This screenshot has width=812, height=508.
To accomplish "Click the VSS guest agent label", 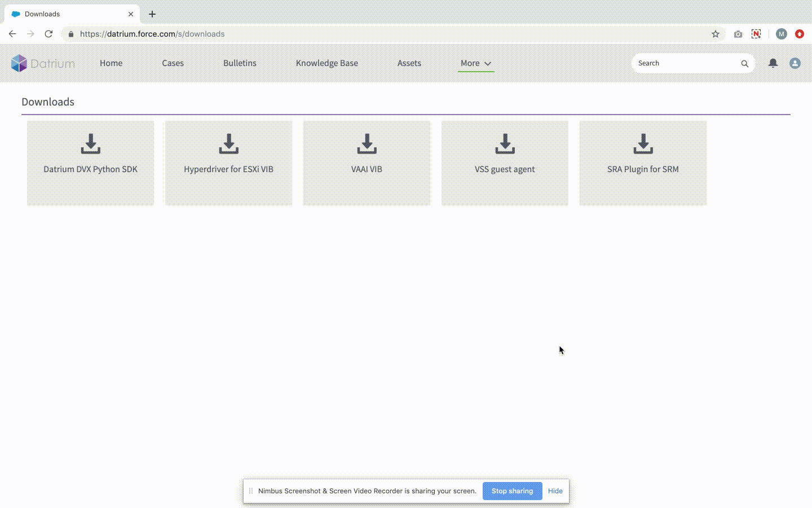I will pos(505,169).
